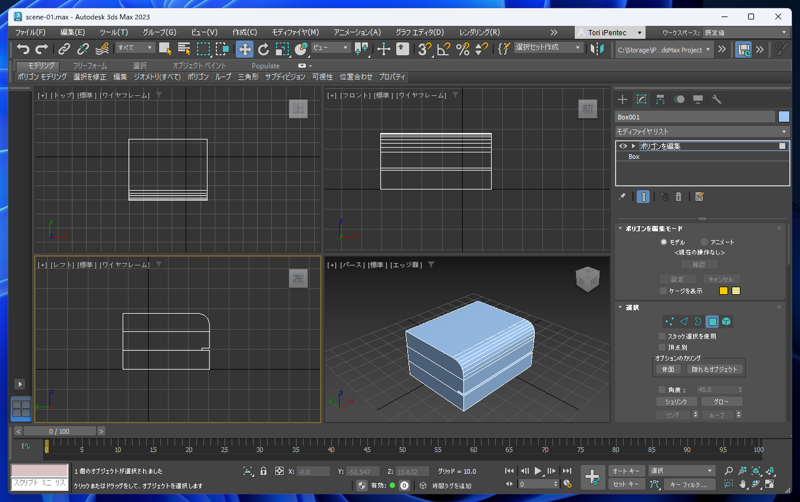Open the Create tab (plus icon) in command panel
800x502 pixels.
(622, 99)
